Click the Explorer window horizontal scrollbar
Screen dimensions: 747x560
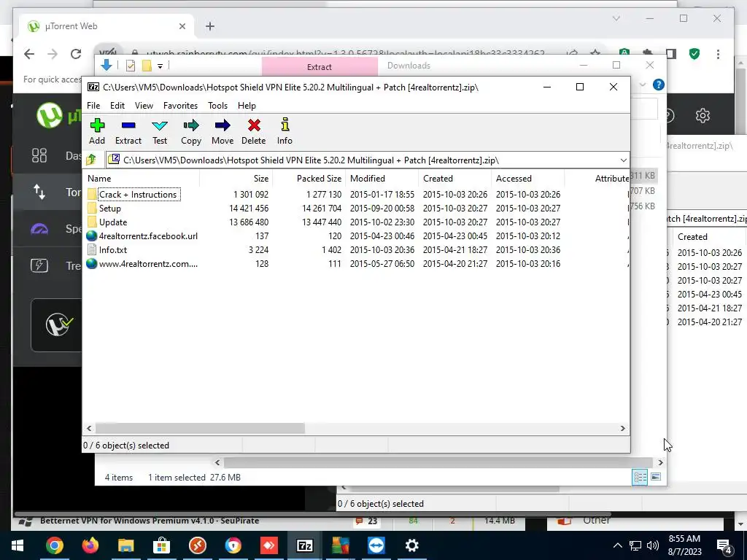point(438,462)
